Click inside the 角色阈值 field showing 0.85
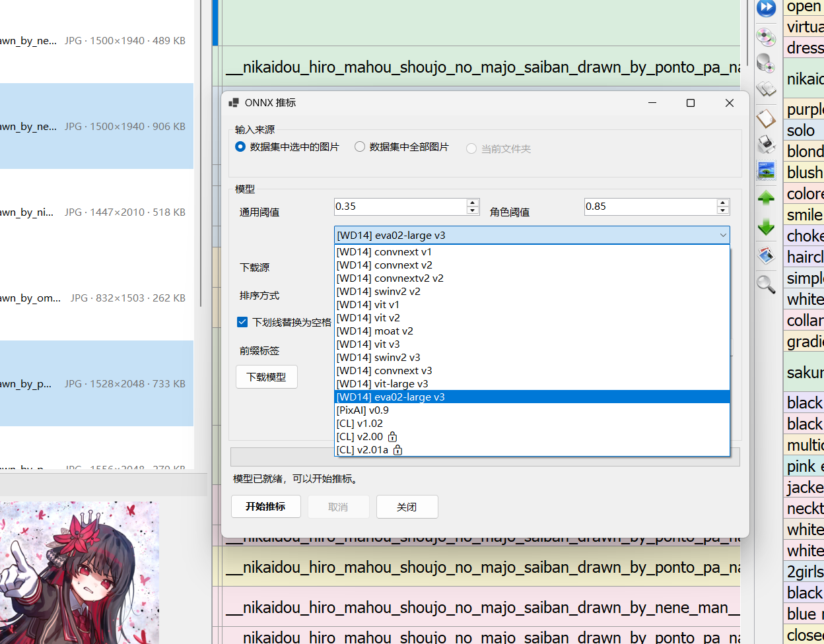The width and height of the screenshot is (824, 644). coord(650,207)
